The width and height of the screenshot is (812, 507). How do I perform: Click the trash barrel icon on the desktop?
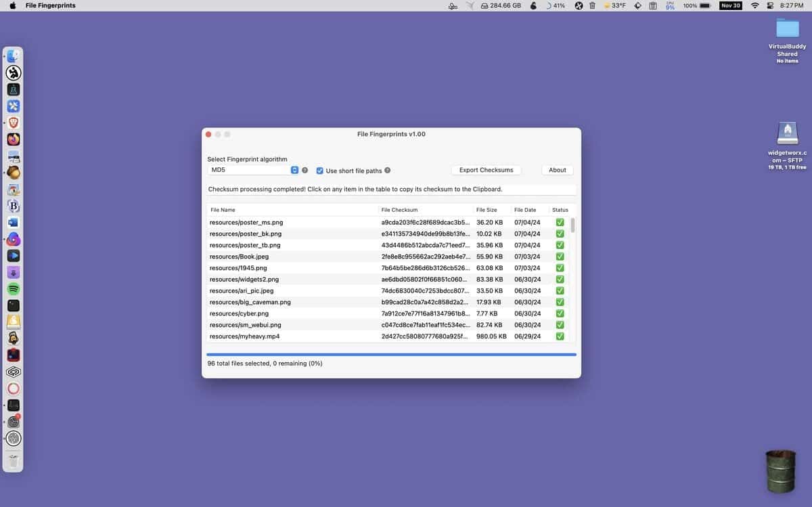[x=780, y=471]
